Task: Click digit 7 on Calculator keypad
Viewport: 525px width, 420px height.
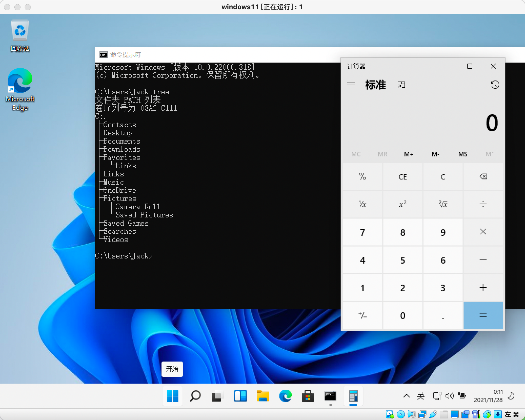Action: (362, 232)
